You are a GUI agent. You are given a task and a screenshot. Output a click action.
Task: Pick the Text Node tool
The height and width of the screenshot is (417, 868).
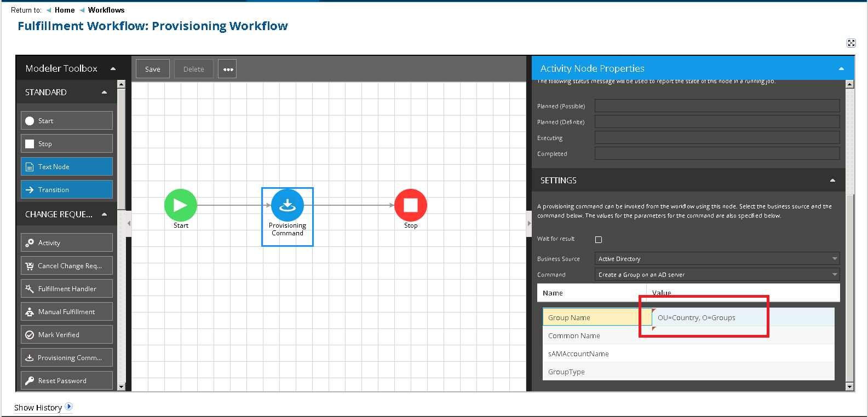pos(67,167)
